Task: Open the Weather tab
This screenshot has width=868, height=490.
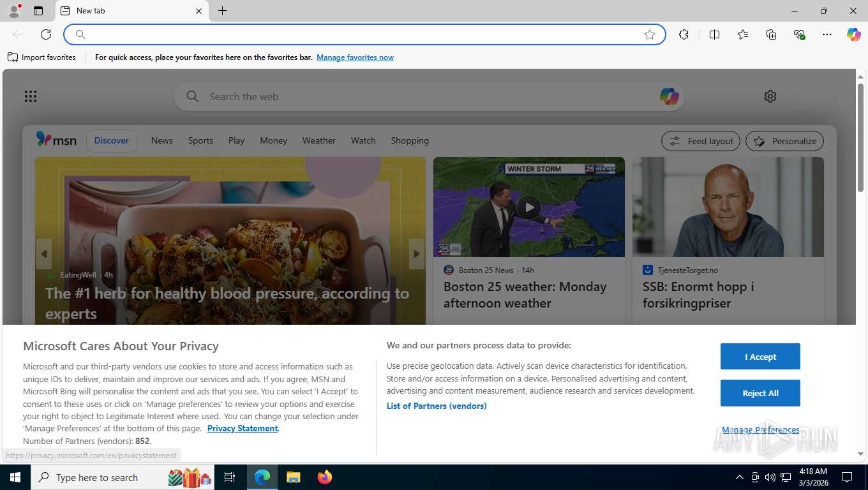Action: [x=318, y=140]
